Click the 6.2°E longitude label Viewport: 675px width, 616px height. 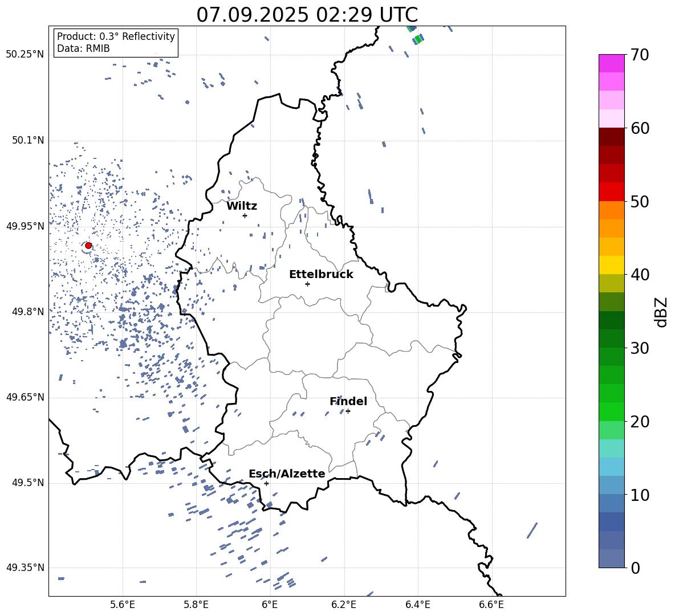344,605
